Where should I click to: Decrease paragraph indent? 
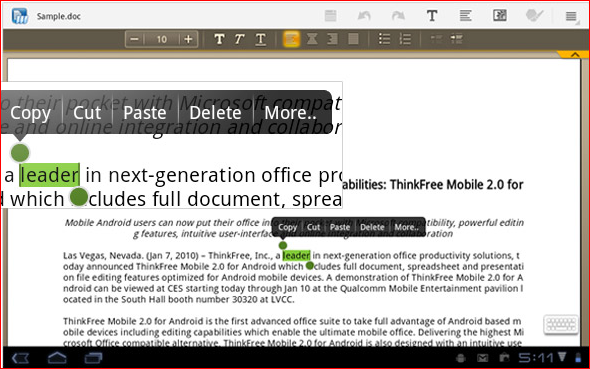(x=436, y=39)
